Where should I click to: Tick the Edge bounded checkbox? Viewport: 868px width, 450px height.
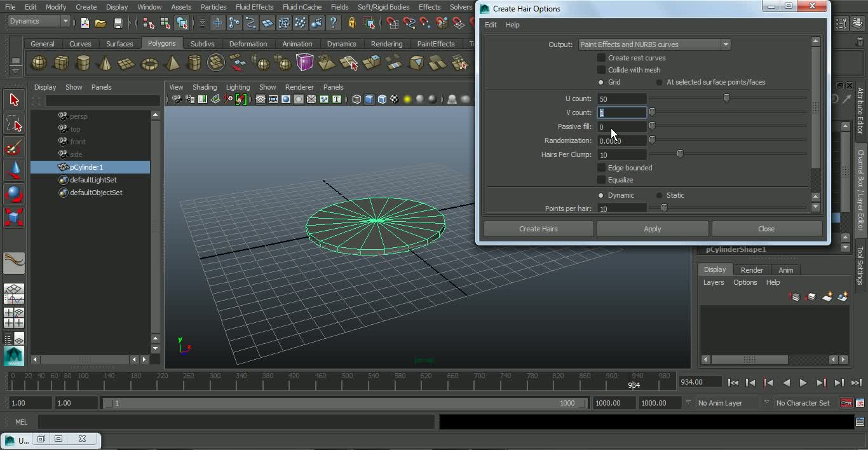(x=601, y=168)
